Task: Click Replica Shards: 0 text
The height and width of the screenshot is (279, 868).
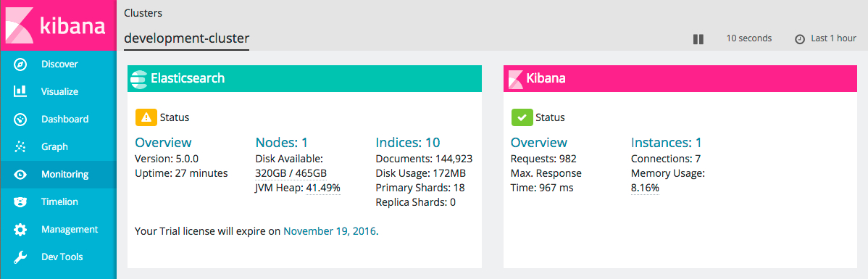Action: click(x=416, y=202)
